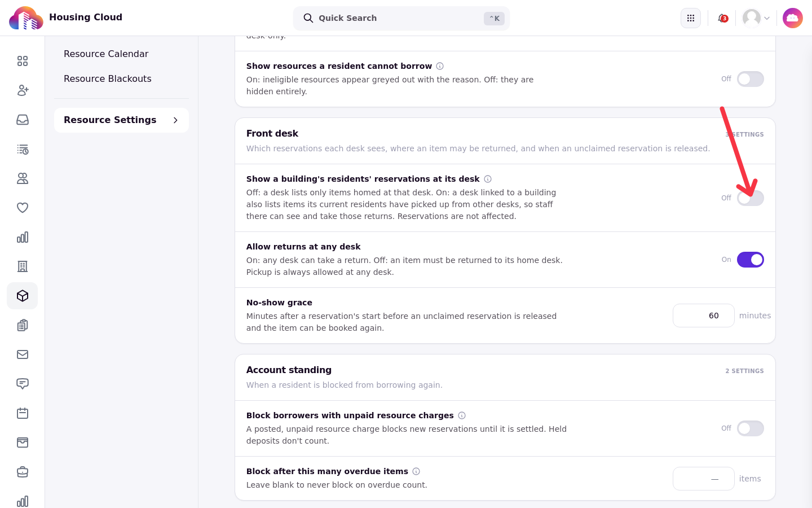Open the apps grid launcher button
The image size is (812, 508).
click(691, 18)
